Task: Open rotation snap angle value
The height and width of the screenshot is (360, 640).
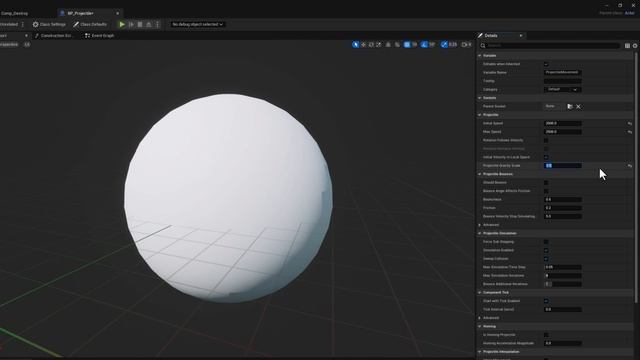Action: pos(432,44)
